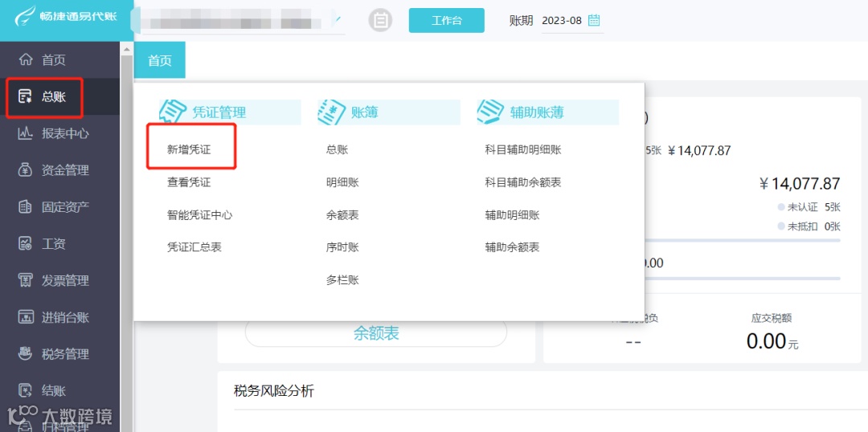The width and height of the screenshot is (868, 432).
Task: Click the 凭证管理 section icon
Action: point(173,112)
